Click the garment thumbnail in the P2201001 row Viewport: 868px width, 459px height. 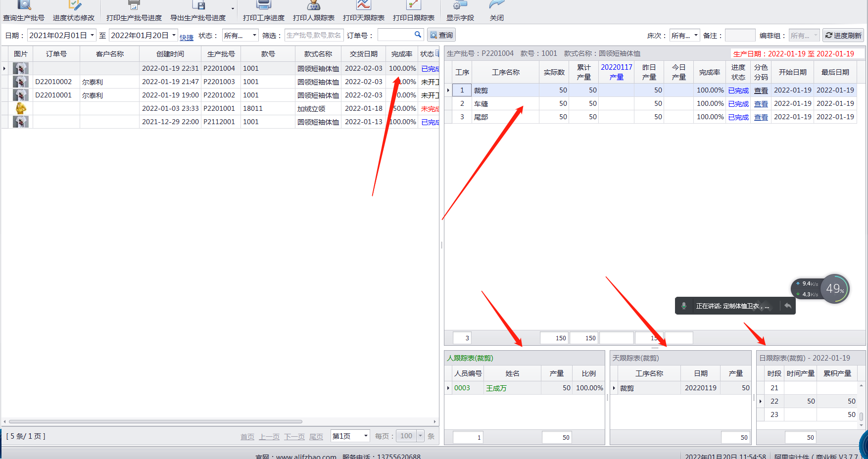(20, 108)
